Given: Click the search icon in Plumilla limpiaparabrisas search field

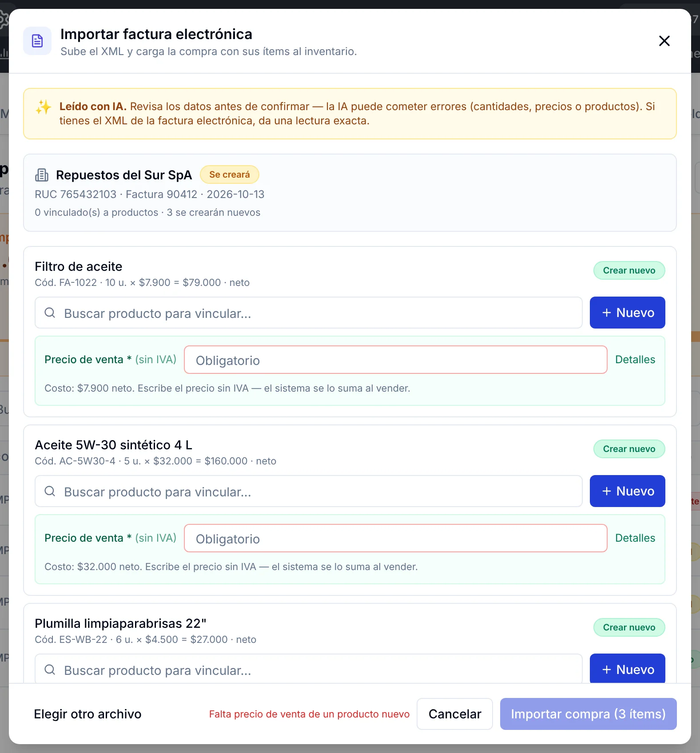Looking at the screenshot, I should (50, 670).
